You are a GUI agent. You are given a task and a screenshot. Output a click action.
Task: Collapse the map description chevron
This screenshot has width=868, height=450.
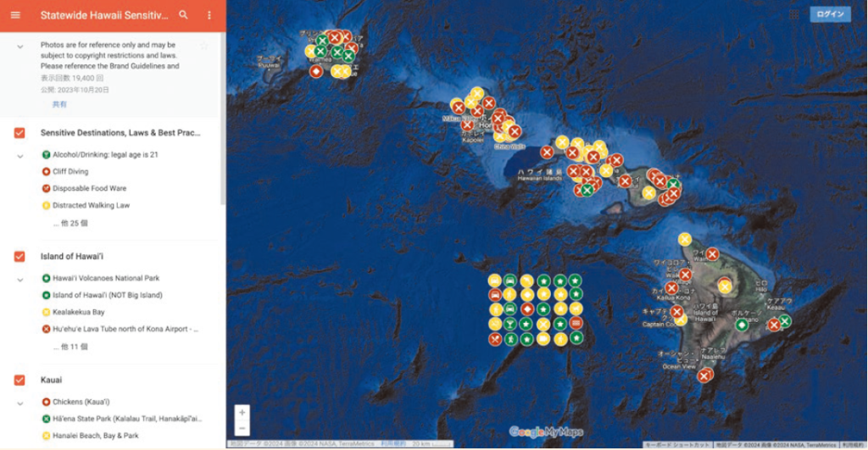[x=20, y=47]
